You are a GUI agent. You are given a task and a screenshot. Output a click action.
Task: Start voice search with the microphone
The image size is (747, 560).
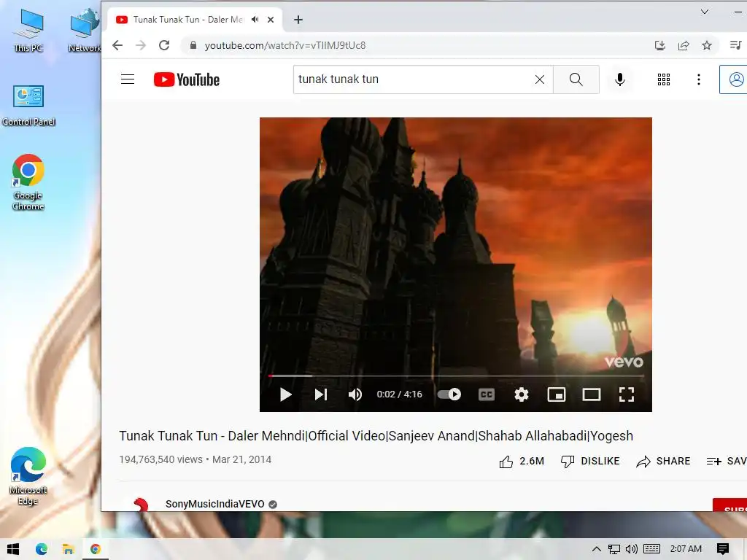click(619, 79)
